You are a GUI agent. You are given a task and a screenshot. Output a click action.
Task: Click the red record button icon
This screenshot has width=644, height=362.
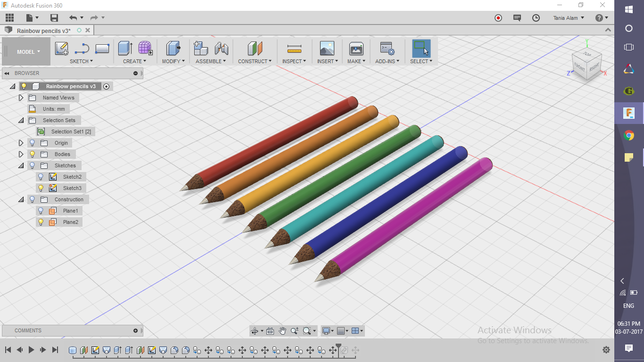pyautogui.click(x=498, y=18)
